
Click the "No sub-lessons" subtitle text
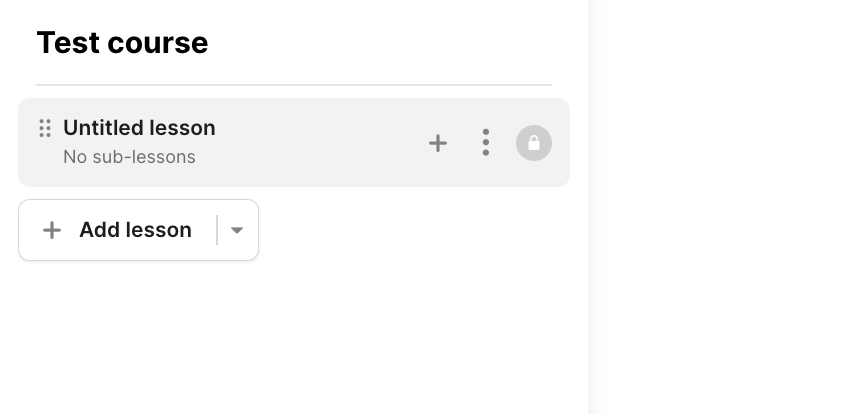129,157
